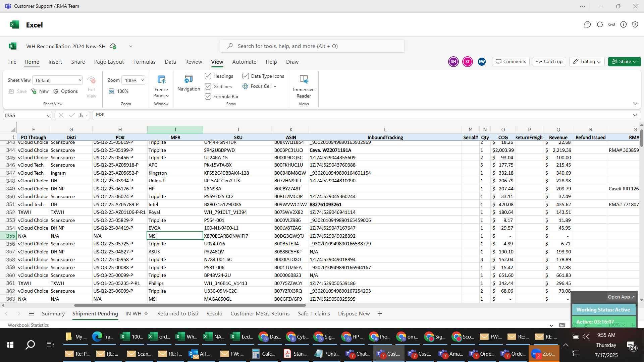This screenshot has height=362, width=644.
Task: Expand the formula bar chevron
Action: (x=635, y=115)
